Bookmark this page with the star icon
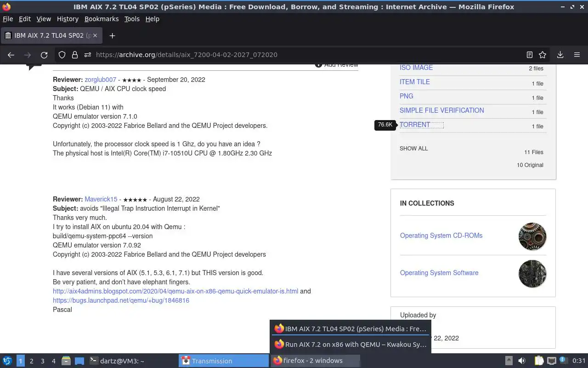Image resolution: width=588 pixels, height=368 pixels. tap(543, 55)
